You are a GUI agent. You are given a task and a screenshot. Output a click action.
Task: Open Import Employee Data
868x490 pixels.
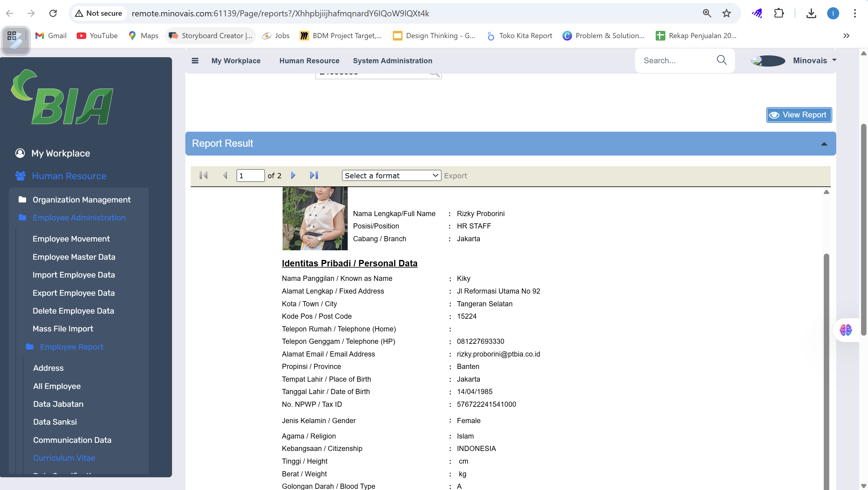[74, 275]
